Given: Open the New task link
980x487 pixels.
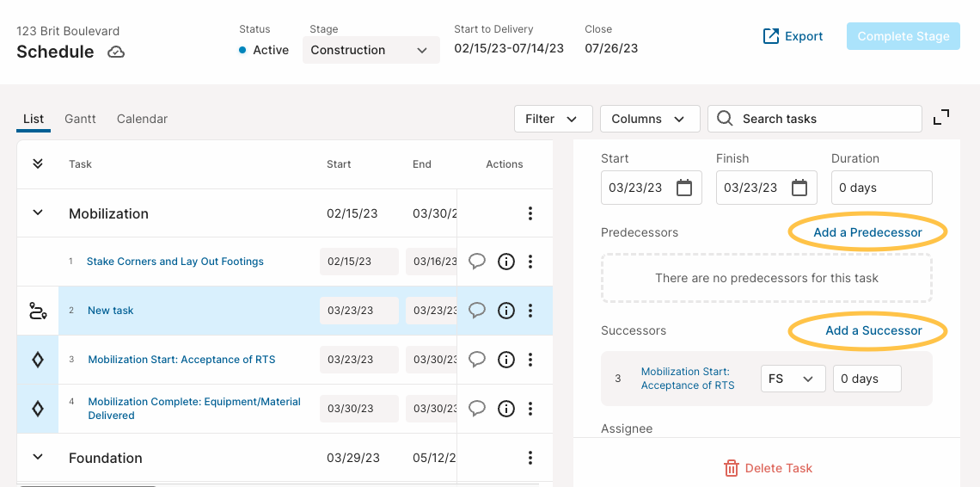Looking at the screenshot, I should (111, 311).
